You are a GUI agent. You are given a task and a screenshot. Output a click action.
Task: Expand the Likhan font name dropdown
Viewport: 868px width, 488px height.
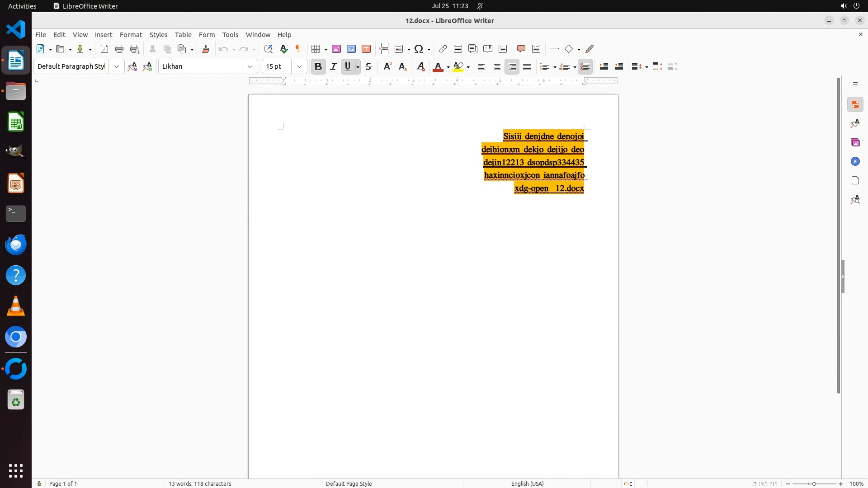[250, 66]
